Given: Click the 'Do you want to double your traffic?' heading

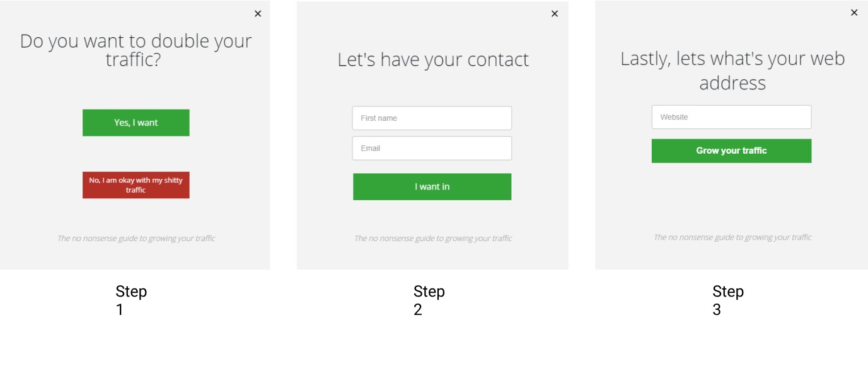Looking at the screenshot, I should pyautogui.click(x=136, y=50).
